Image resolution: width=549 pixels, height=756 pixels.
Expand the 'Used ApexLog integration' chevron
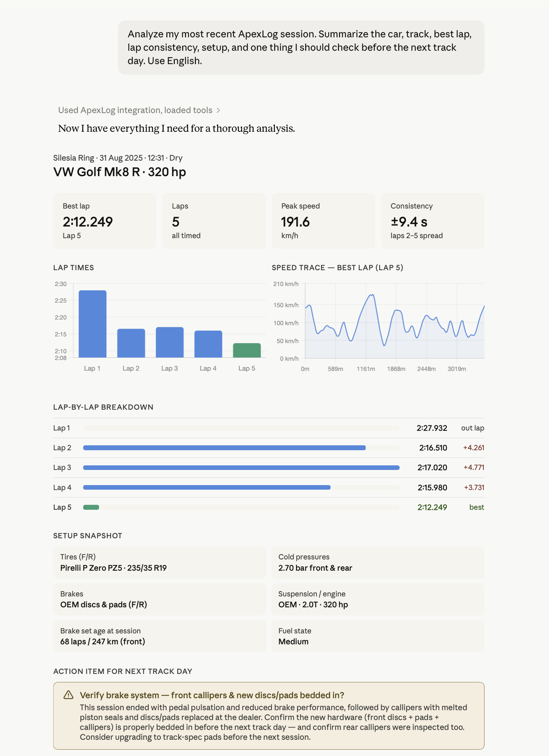pyautogui.click(x=218, y=111)
